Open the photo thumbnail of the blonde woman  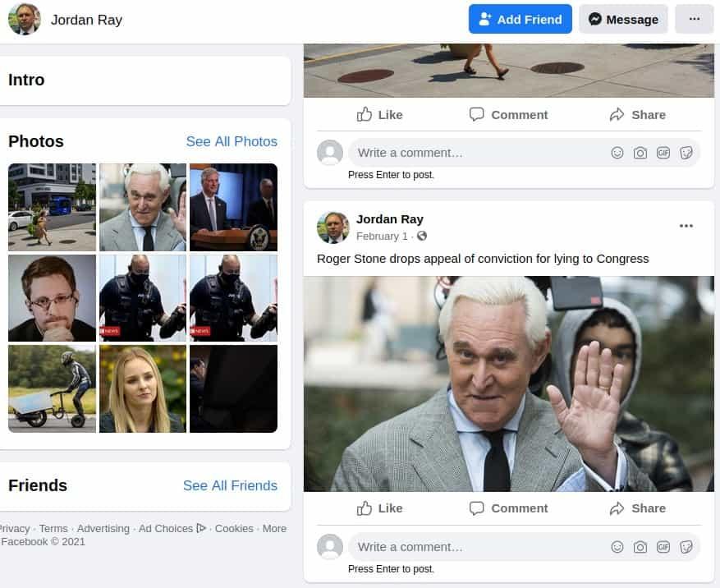click(x=143, y=388)
